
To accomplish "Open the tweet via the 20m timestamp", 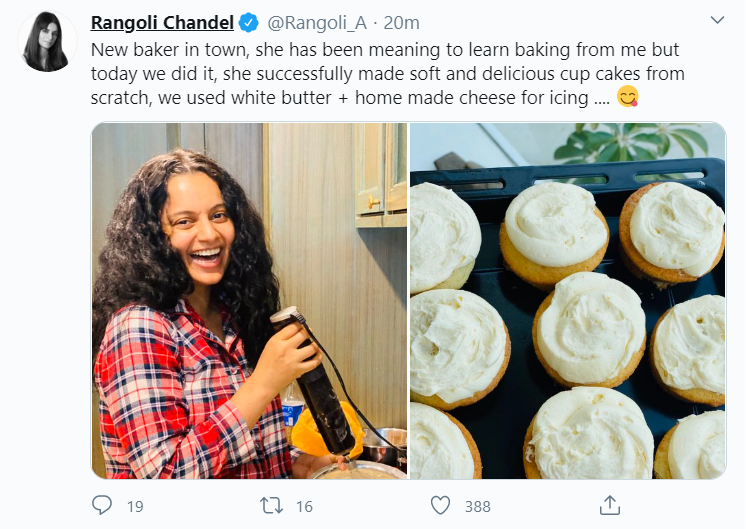I will [x=401, y=23].
